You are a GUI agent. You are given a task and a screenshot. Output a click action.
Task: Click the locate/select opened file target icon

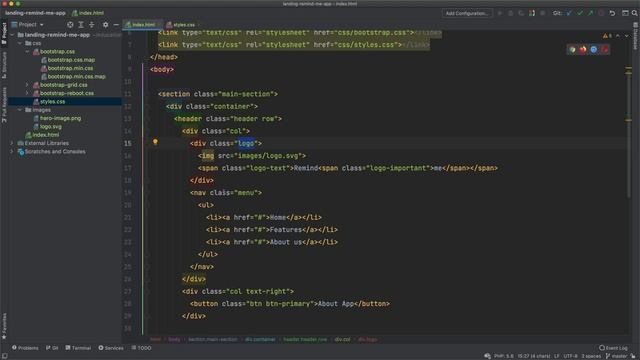coord(70,24)
